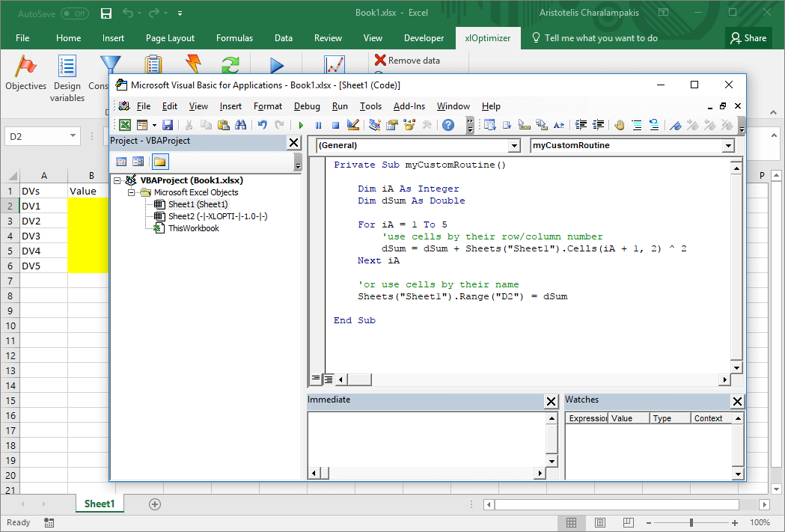Switch to the Formulas ribbon tab
The image size is (785, 532).
(x=234, y=38)
